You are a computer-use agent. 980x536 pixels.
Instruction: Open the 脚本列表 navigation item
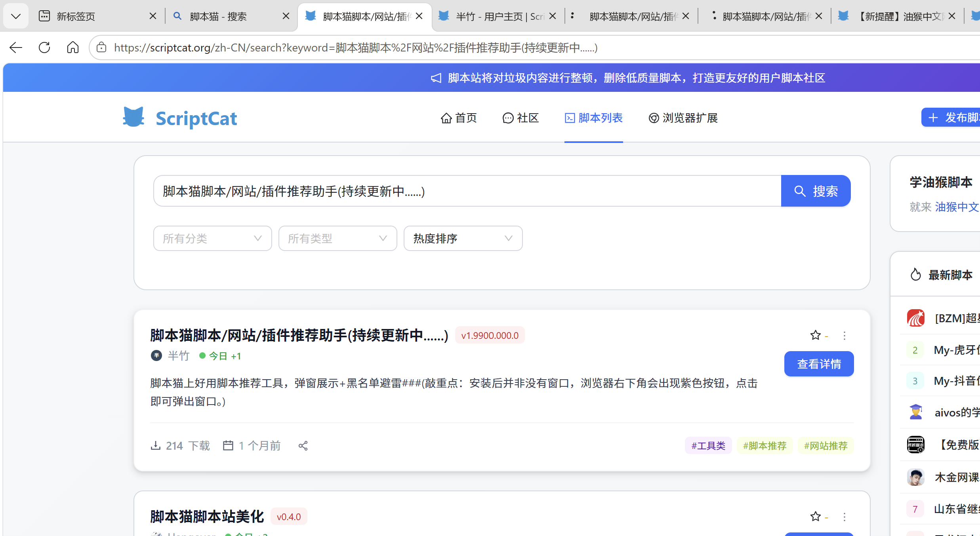tap(593, 118)
